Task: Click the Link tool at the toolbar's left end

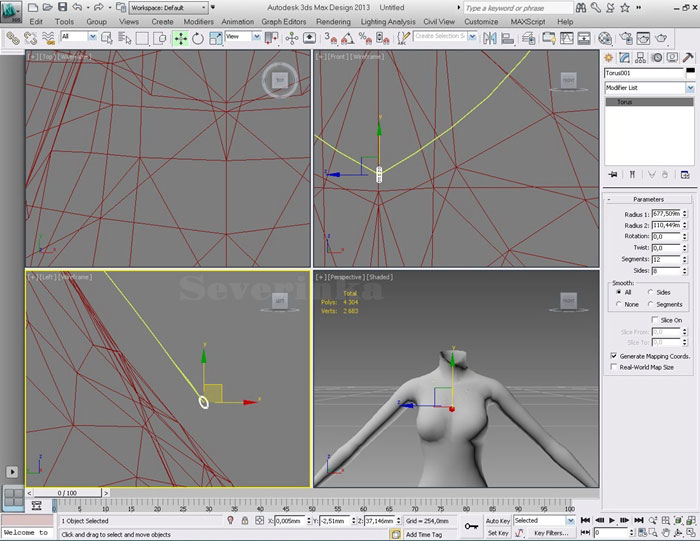Action: coord(13,38)
